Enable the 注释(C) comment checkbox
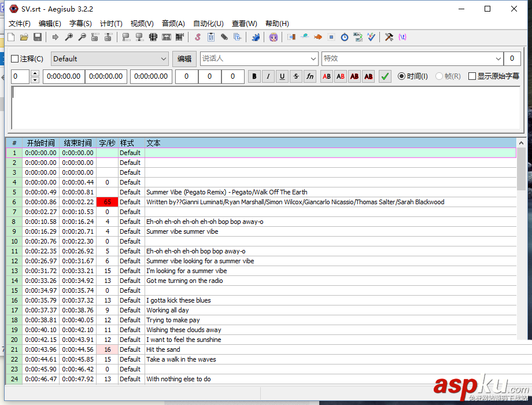The width and height of the screenshot is (532, 405). click(15, 59)
